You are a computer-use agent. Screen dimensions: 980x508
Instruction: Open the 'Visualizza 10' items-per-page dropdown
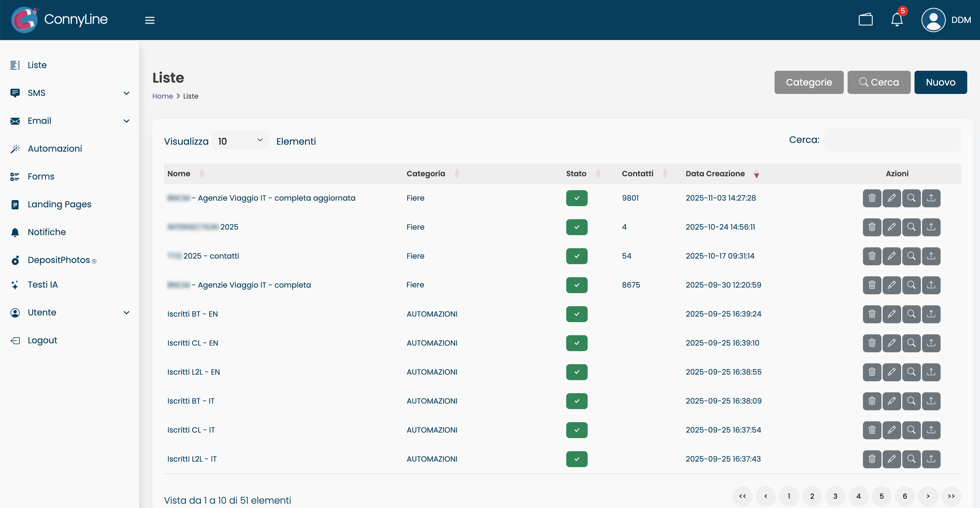click(x=240, y=141)
